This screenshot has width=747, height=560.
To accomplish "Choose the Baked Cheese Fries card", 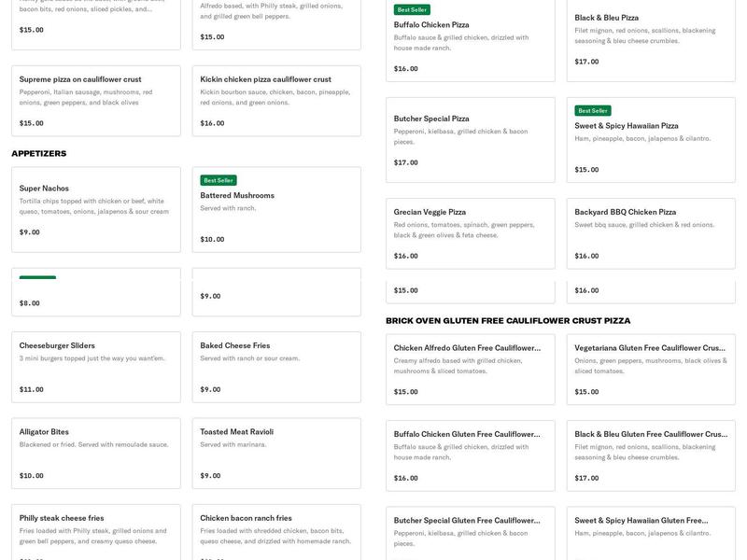I will click(x=276, y=367).
